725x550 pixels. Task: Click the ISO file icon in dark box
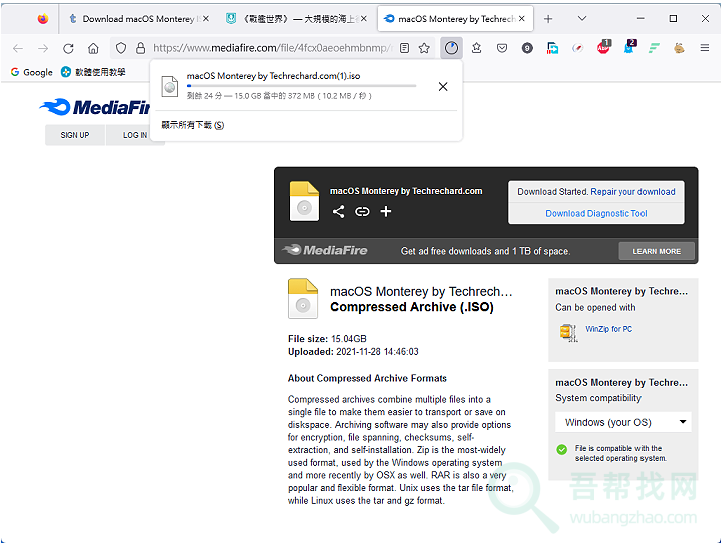(304, 201)
